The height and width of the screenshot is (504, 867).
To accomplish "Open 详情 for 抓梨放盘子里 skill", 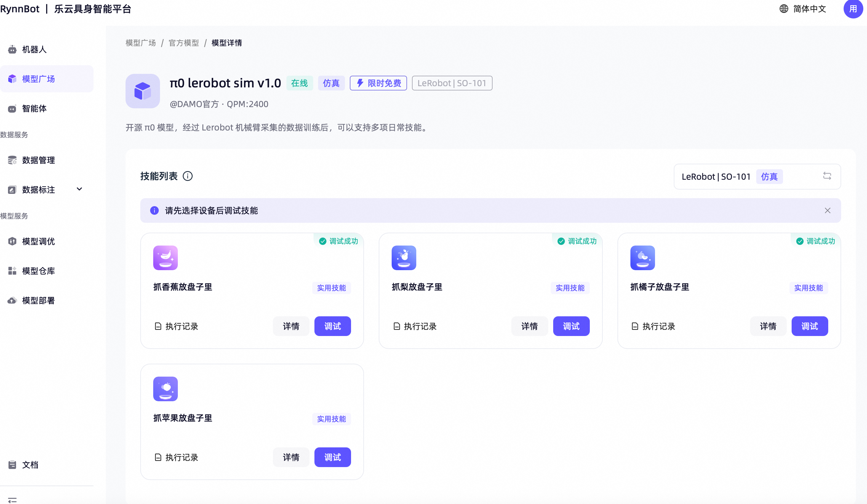I will tap(529, 326).
